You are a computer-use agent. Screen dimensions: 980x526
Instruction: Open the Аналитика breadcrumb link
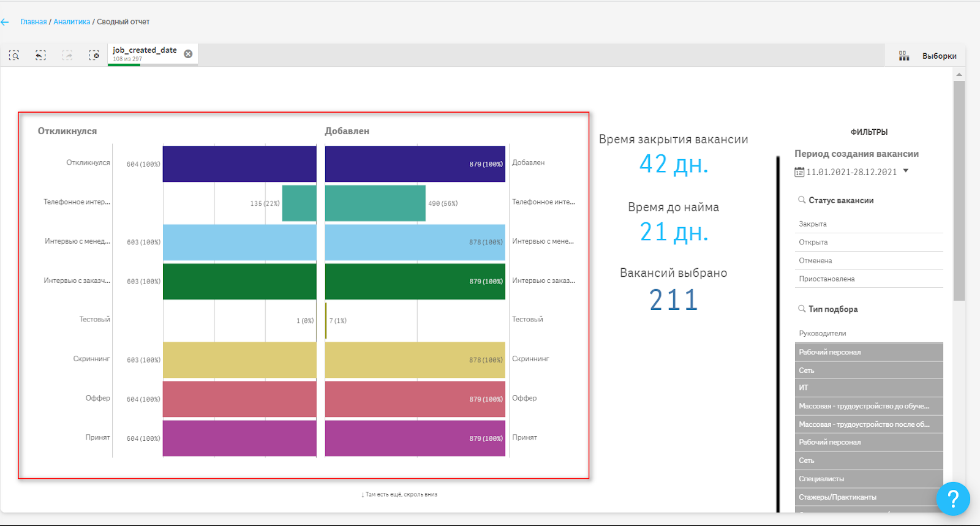tap(72, 21)
